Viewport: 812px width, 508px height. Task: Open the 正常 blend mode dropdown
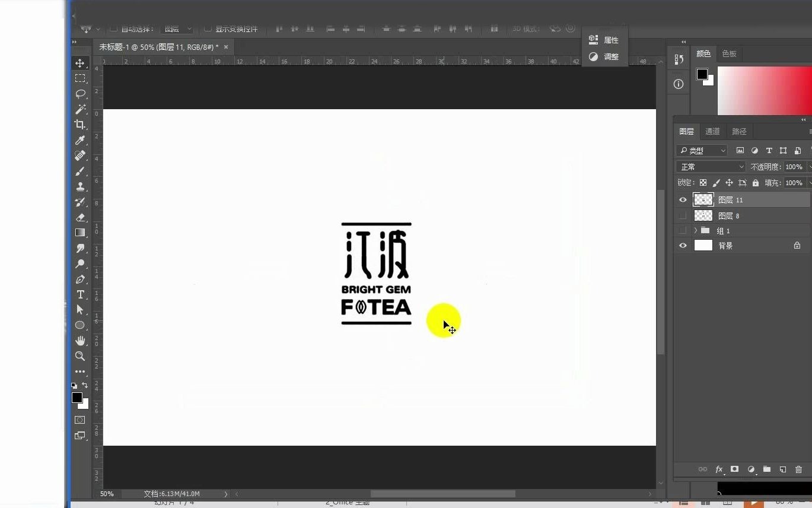coord(711,167)
